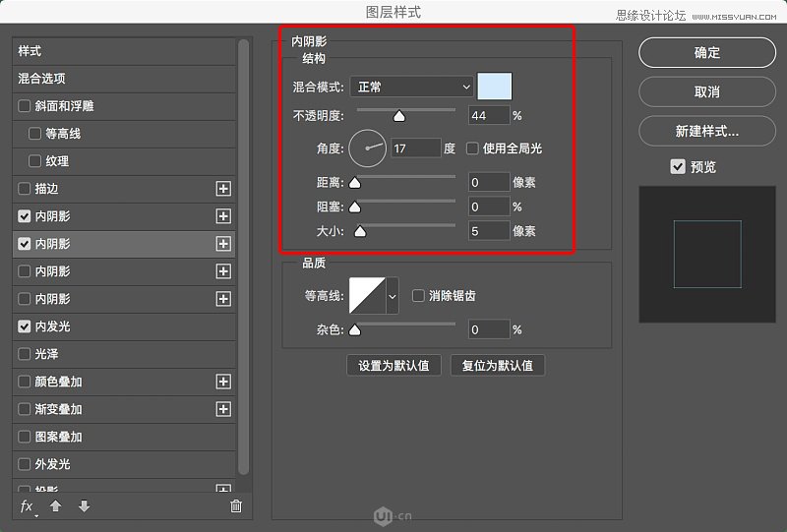Click the 不透明度 slider handle
The height and width of the screenshot is (532, 787).
[x=399, y=116]
